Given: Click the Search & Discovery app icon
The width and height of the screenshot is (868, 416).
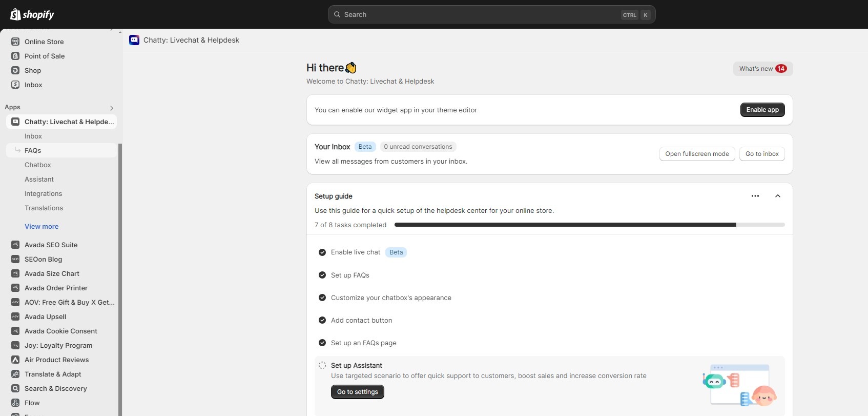Looking at the screenshot, I should pos(15,388).
